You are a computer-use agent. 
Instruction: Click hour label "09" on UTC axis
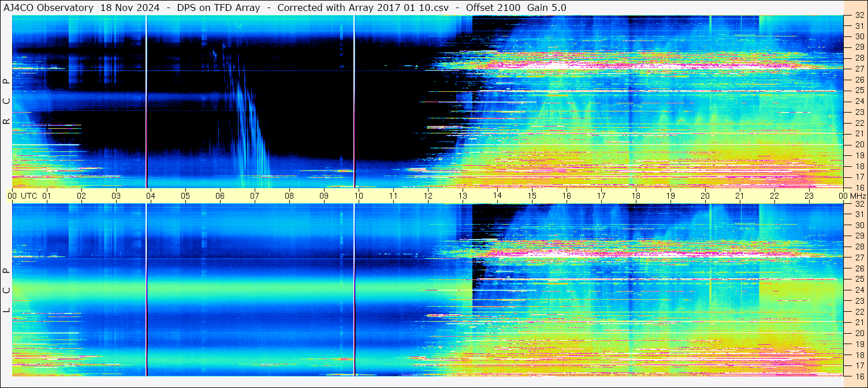click(x=324, y=196)
